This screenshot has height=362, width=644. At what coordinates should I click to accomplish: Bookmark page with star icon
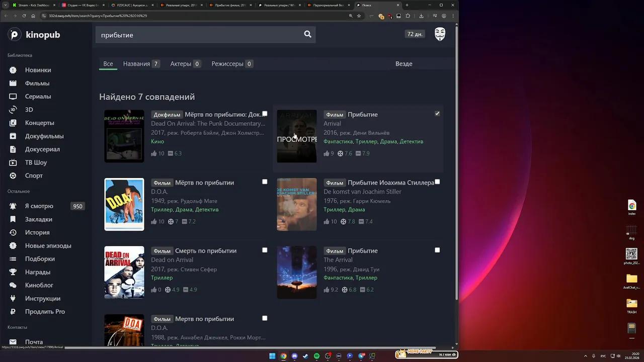359,16
